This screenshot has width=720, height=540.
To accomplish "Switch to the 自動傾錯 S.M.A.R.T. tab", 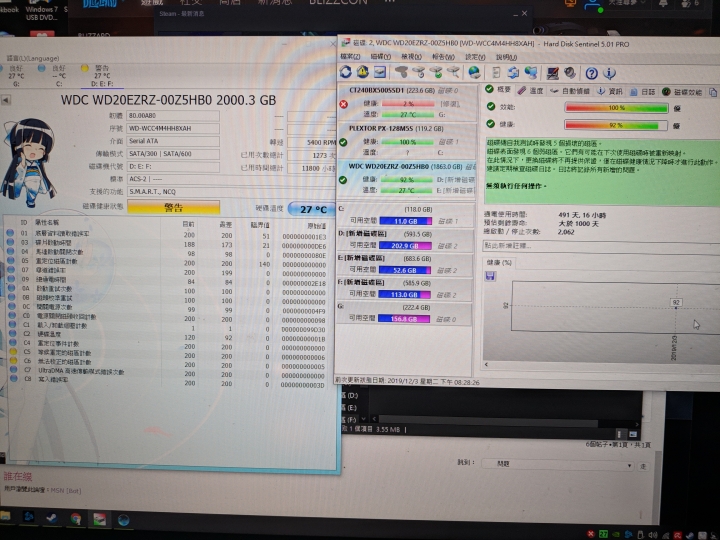I will tap(570, 91).
